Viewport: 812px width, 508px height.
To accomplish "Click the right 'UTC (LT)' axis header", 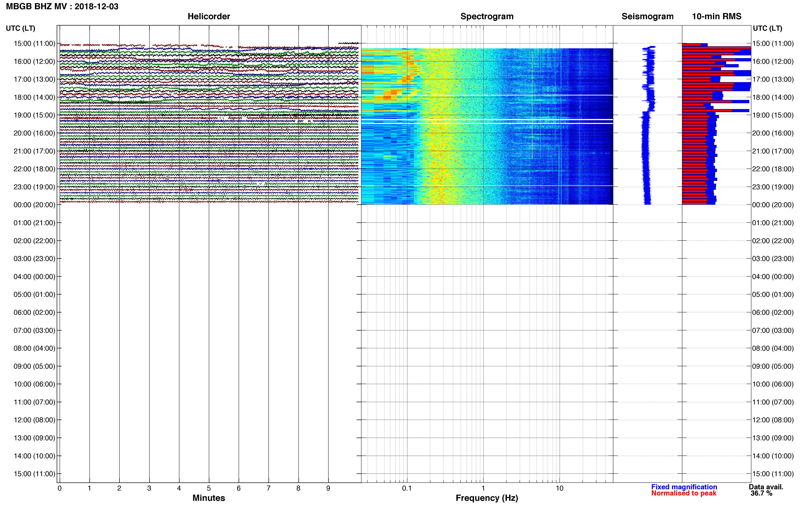I will click(767, 28).
